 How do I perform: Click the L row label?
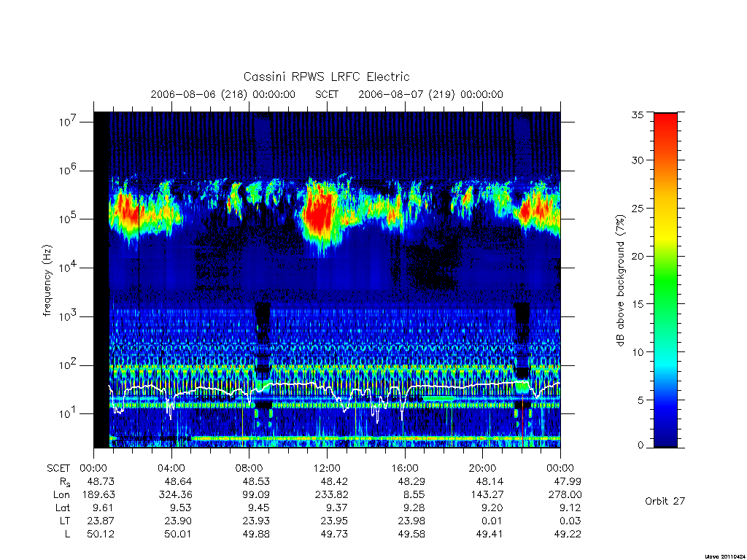click(67, 534)
